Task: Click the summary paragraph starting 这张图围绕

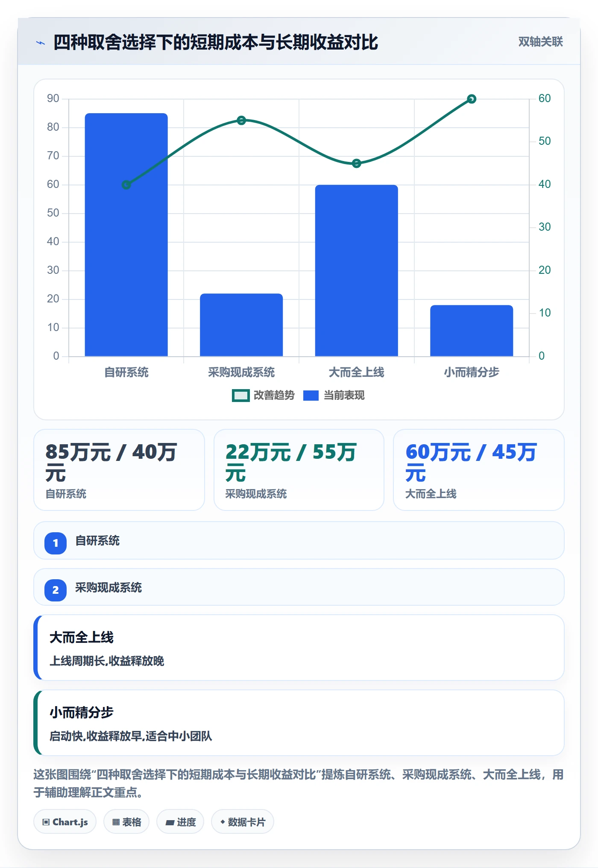Action: coord(299,783)
